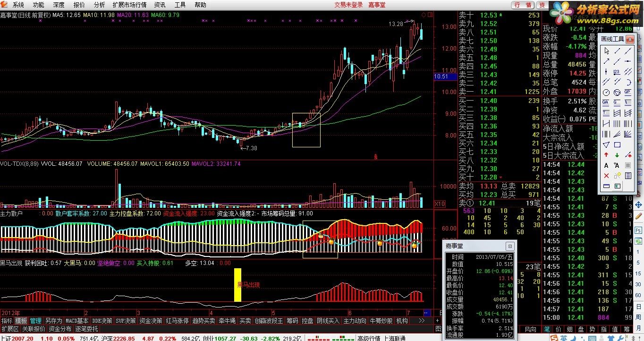Click the 卖一 12.41 order book row
This screenshot has height=341, width=644.
pyautogui.click(x=500, y=92)
